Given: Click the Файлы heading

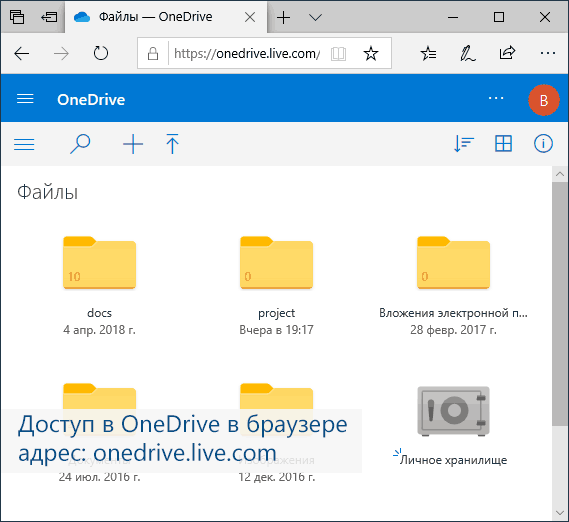Looking at the screenshot, I should coord(48,192).
